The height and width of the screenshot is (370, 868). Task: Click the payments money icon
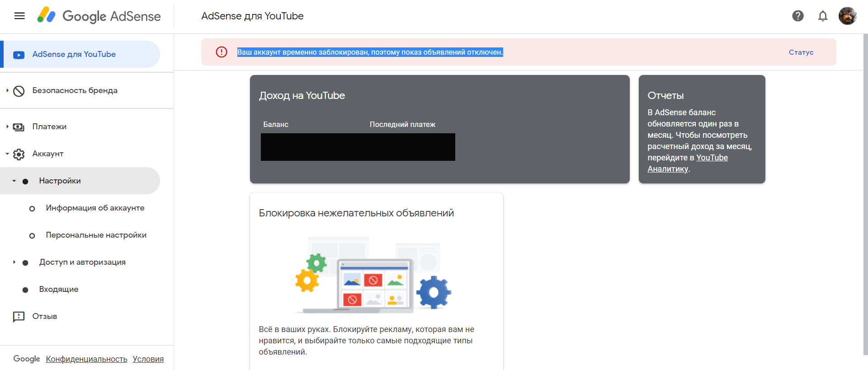(19, 127)
